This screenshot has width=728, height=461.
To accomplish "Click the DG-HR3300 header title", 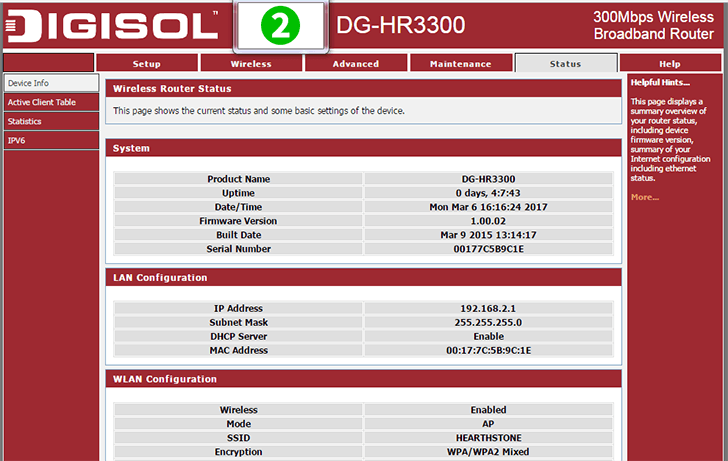I will 400,25.
